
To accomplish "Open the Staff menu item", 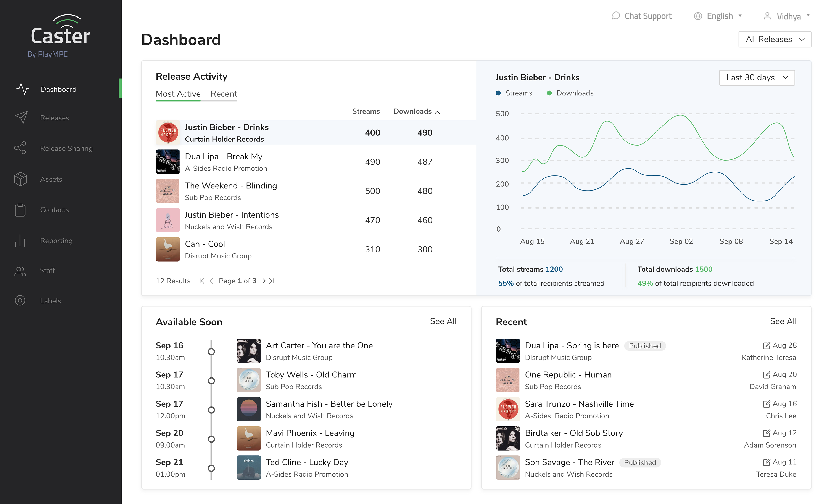I will (47, 271).
